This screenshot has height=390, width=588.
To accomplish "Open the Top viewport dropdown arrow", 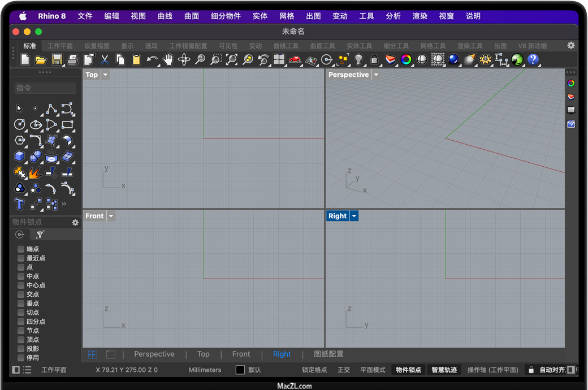I will [105, 75].
